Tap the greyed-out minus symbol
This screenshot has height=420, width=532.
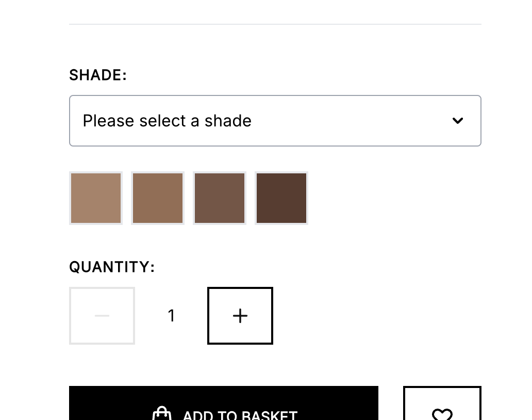point(102,316)
